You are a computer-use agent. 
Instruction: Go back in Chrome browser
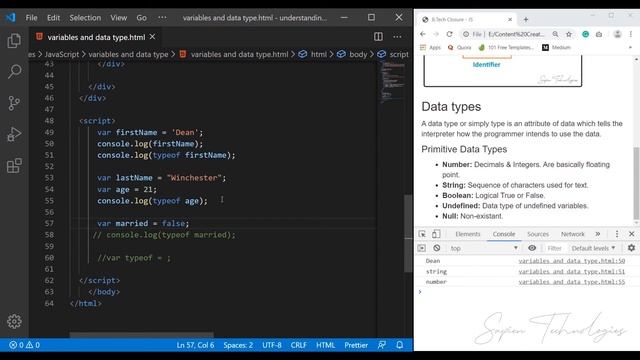423,34
